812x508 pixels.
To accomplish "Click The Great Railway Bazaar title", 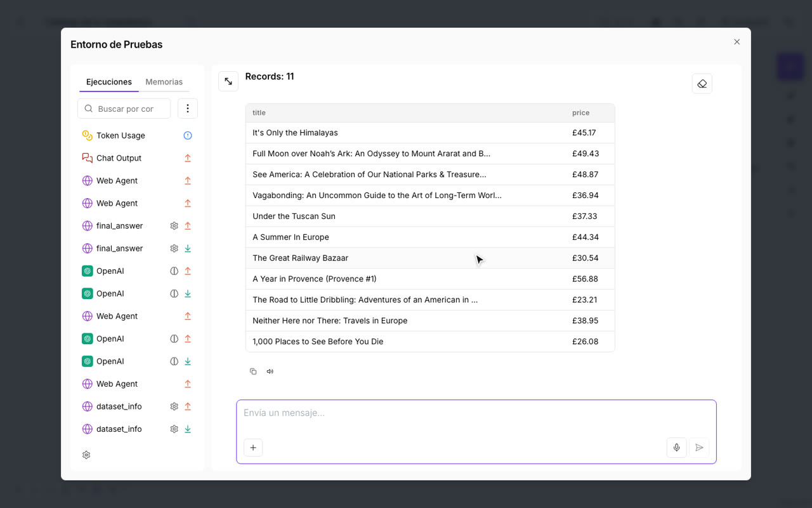I will [x=300, y=258].
